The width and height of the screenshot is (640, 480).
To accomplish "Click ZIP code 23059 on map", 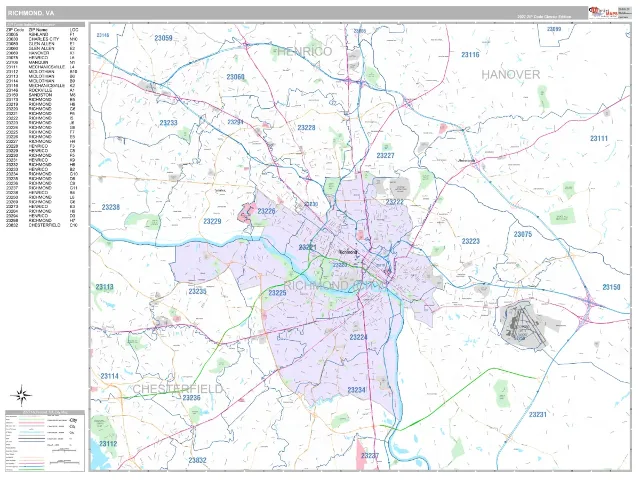I will tap(163, 38).
